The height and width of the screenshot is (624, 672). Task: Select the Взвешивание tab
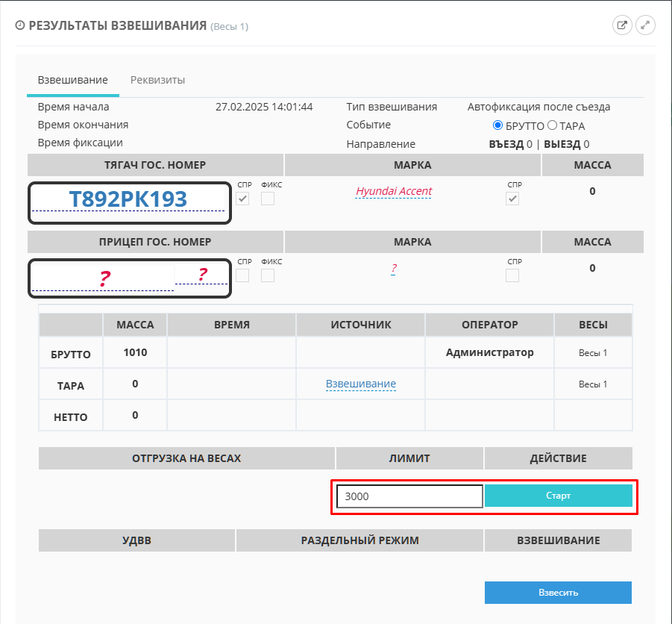(x=73, y=80)
